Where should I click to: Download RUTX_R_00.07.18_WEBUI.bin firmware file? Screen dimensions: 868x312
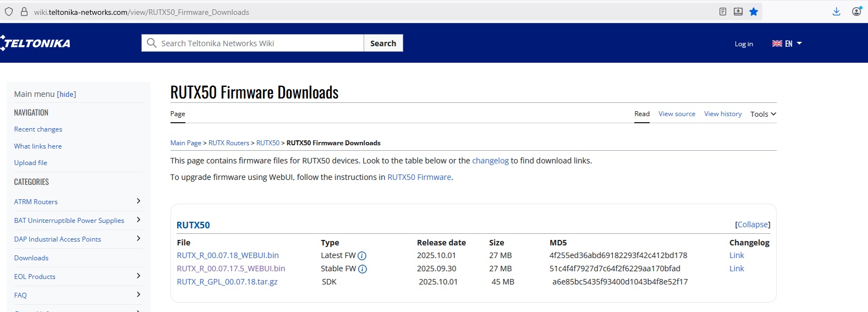[x=228, y=255]
